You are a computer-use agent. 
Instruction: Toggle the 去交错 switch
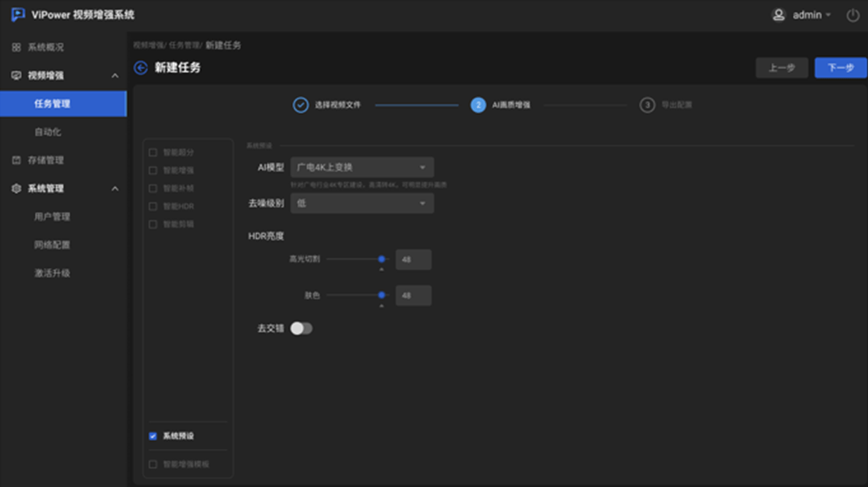pyautogui.click(x=301, y=329)
